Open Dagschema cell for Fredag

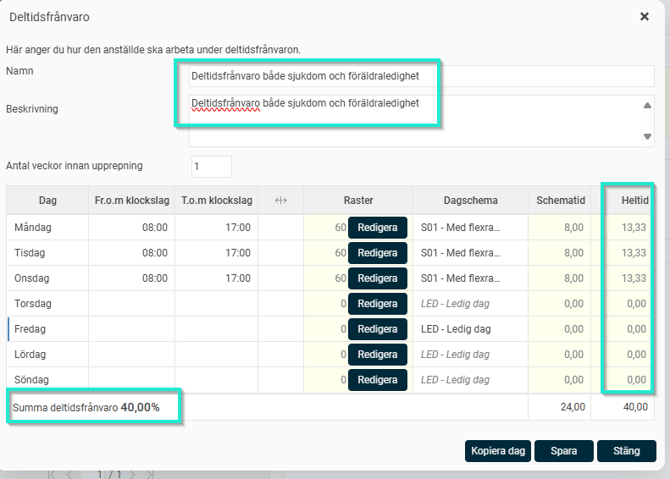[469, 329]
